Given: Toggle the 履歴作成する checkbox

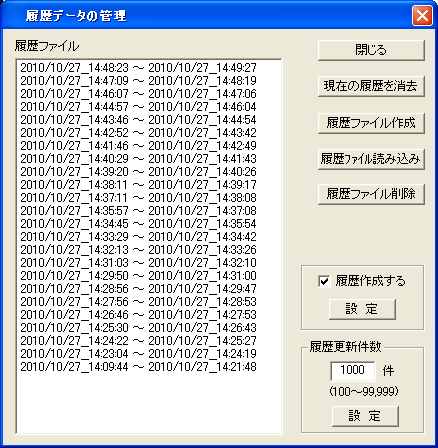Looking at the screenshot, I should (324, 281).
